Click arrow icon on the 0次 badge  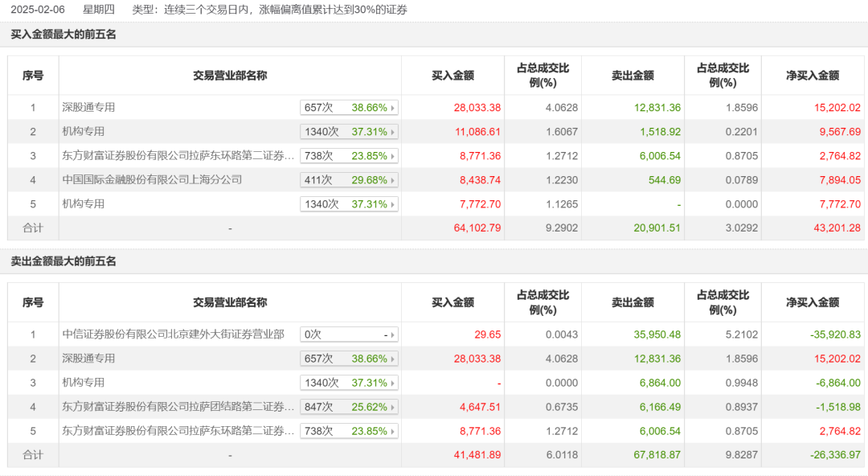click(392, 334)
